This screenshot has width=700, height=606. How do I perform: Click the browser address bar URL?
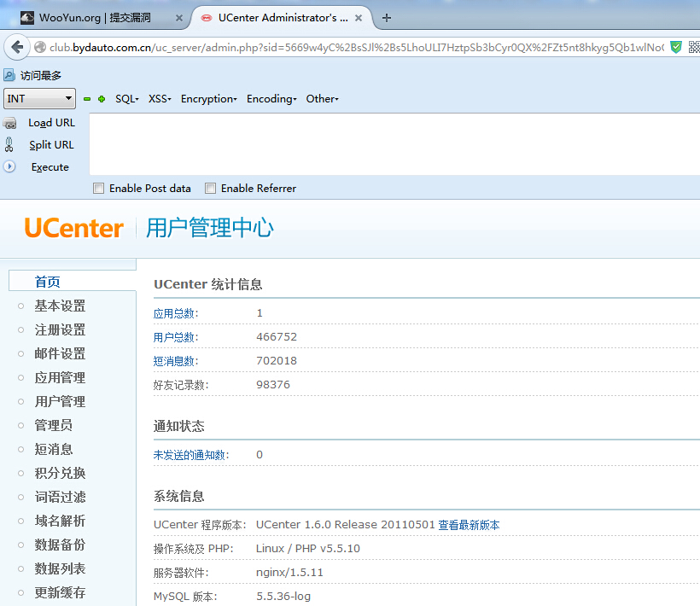(356, 47)
